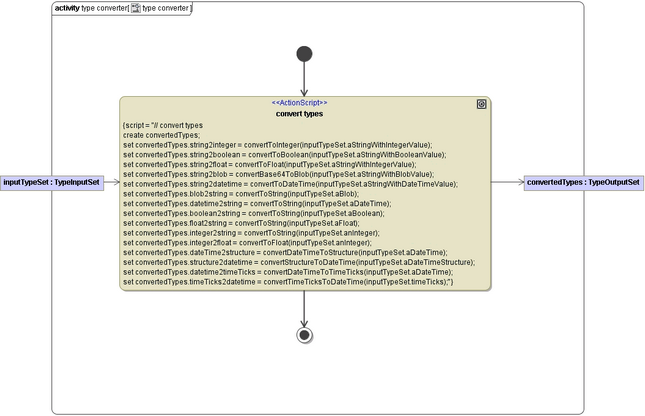Screen dimensions: 645x416
Task: Select the inputTypeSet : TypeInputSet parameter
Action: point(52,182)
